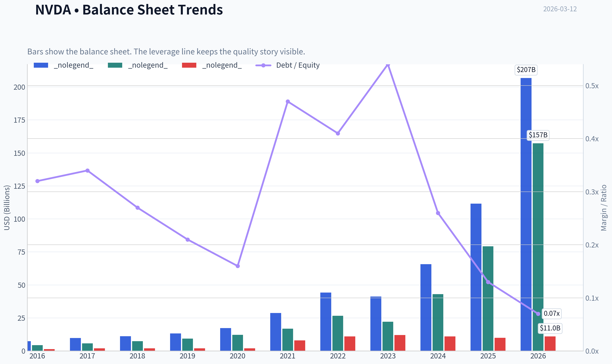Click the 2022 Debt / Equity line marker
The width and height of the screenshot is (612, 364).
[338, 133]
